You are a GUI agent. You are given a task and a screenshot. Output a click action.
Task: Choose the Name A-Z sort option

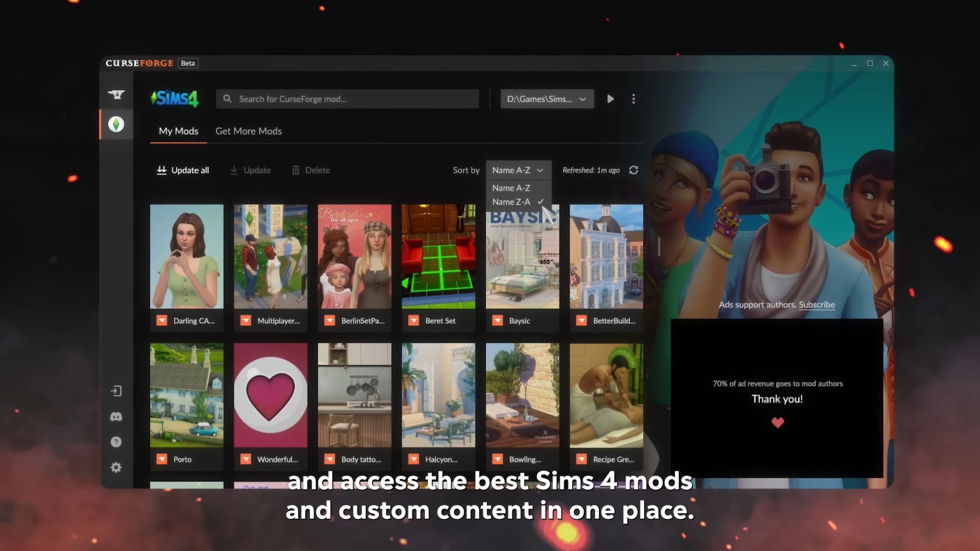pos(511,188)
